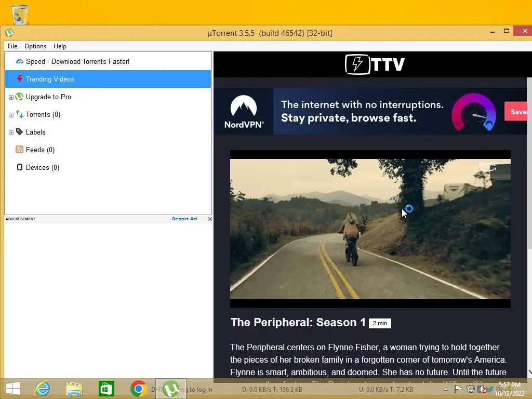
Task: Open the Recycle Bin on desktop
Action: (x=20, y=14)
